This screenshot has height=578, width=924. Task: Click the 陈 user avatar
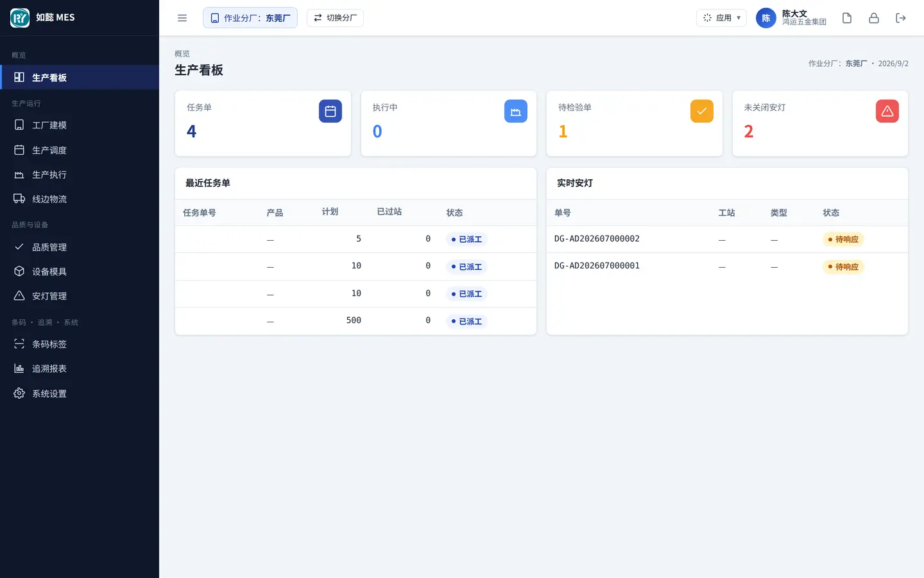tap(766, 18)
